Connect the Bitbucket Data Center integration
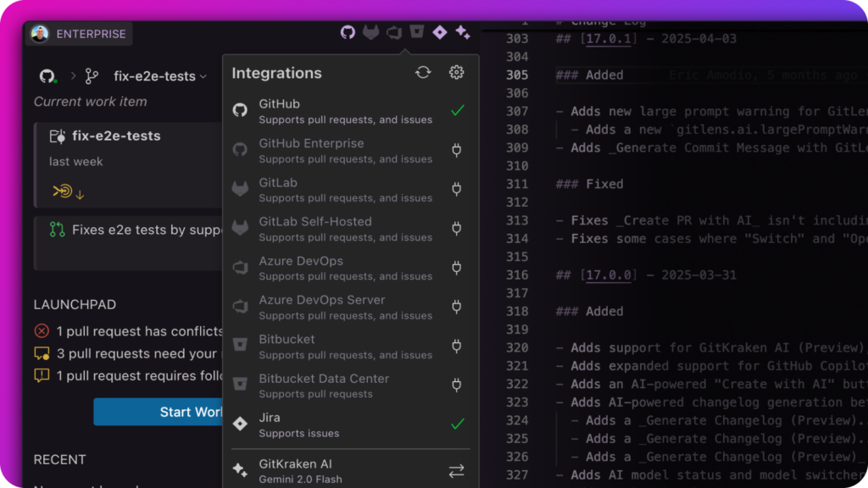 coord(457,385)
